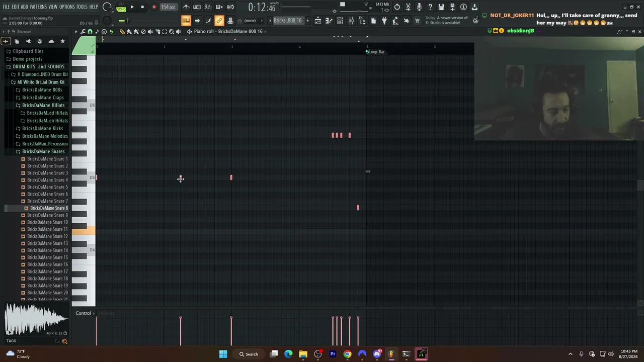
Task: Pick the Zoom magnifier tool in piano roll
Action: pyautogui.click(x=172, y=32)
